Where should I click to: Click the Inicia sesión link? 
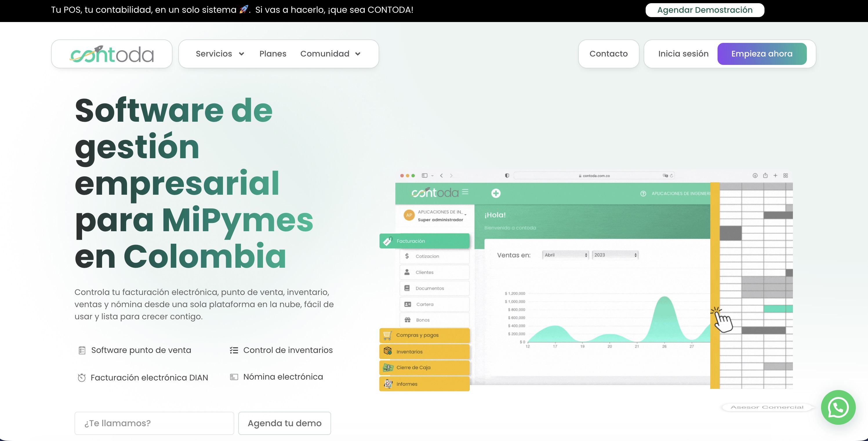(x=683, y=54)
